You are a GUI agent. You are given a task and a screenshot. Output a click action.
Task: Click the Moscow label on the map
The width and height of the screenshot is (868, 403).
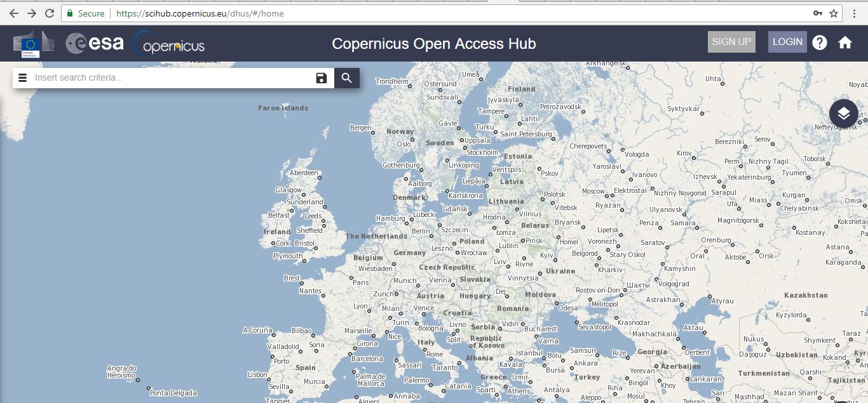coord(593,191)
